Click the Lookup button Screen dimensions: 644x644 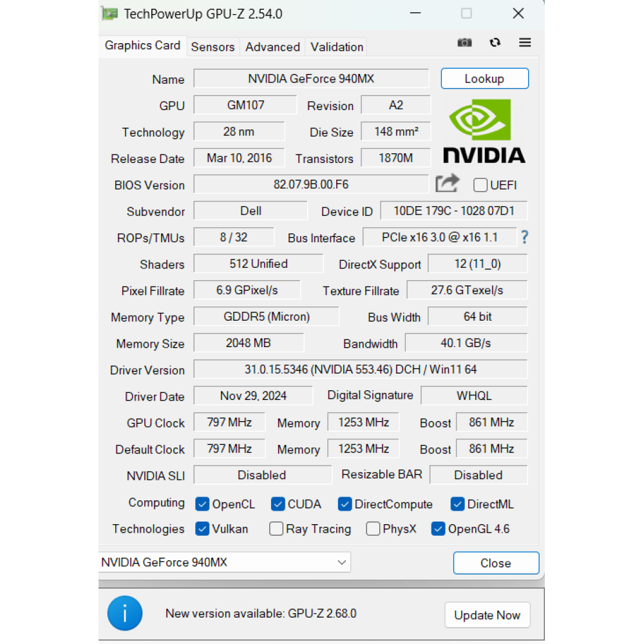(484, 78)
